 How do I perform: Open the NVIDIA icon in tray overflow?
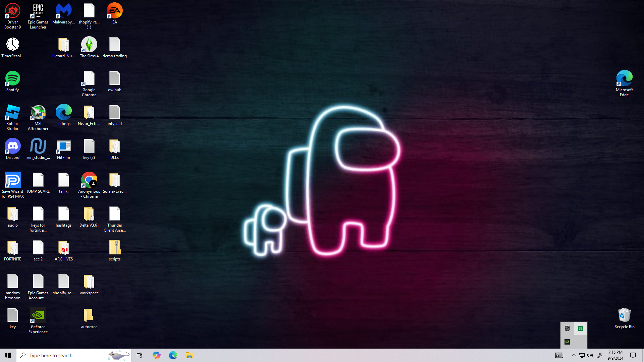click(x=567, y=342)
